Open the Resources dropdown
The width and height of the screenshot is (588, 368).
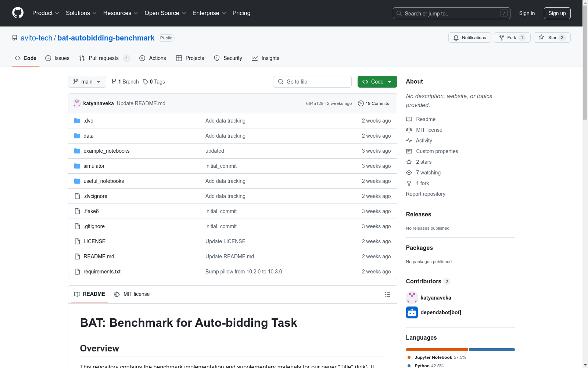point(121,13)
